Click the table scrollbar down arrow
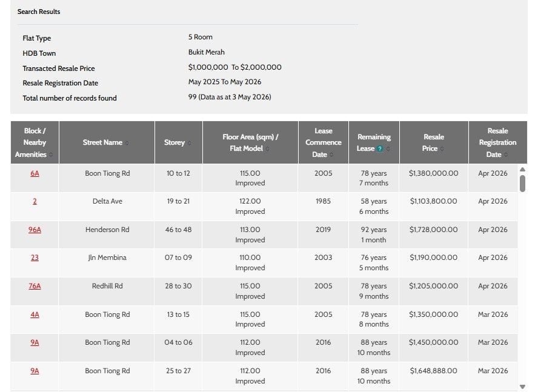Viewport: 538px width, 392px height. coord(523,387)
